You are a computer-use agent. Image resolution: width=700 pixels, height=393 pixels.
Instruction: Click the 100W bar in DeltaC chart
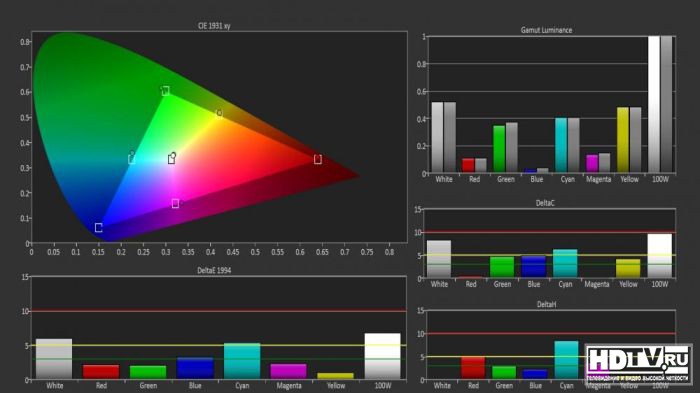(660, 255)
